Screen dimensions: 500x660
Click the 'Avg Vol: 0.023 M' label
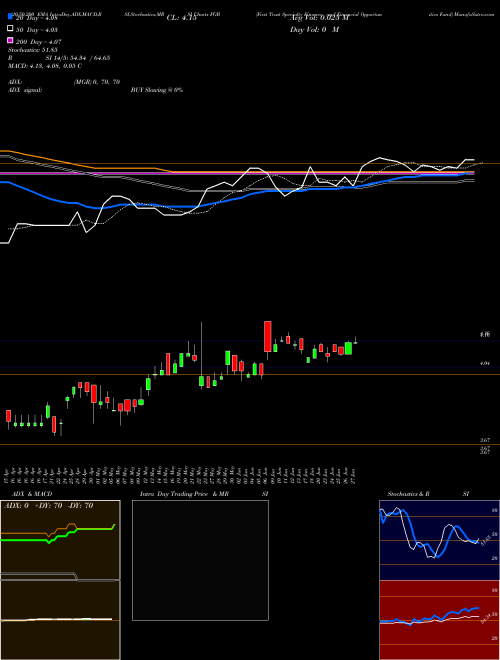[319, 18]
